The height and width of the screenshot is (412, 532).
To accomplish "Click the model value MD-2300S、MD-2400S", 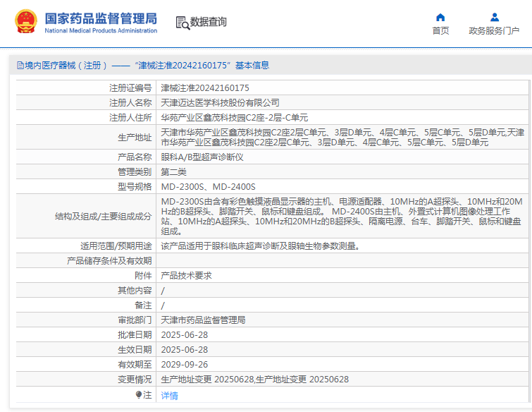I will [208, 187].
